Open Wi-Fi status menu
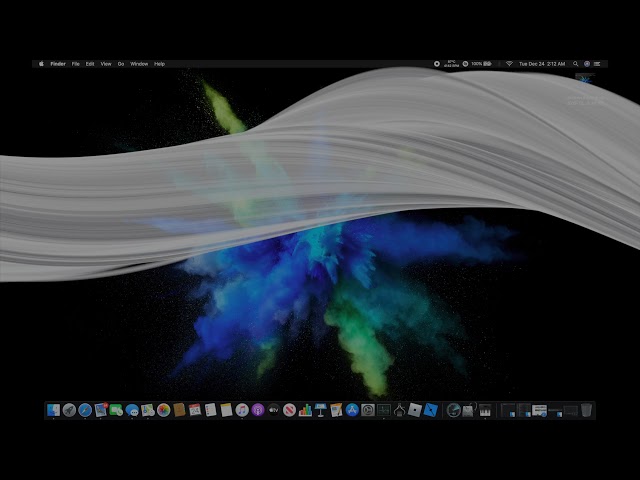This screenshot has width=640, height=480. point(509,64)
